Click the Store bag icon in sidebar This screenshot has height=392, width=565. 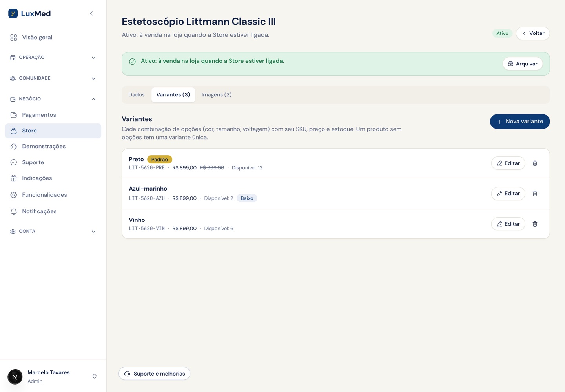[14, 131]
